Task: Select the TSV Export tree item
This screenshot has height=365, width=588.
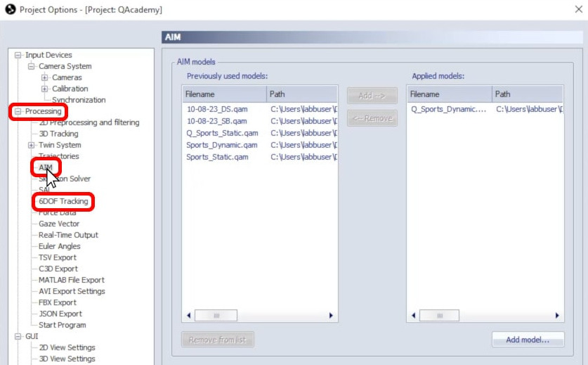Action: [58, 257]
